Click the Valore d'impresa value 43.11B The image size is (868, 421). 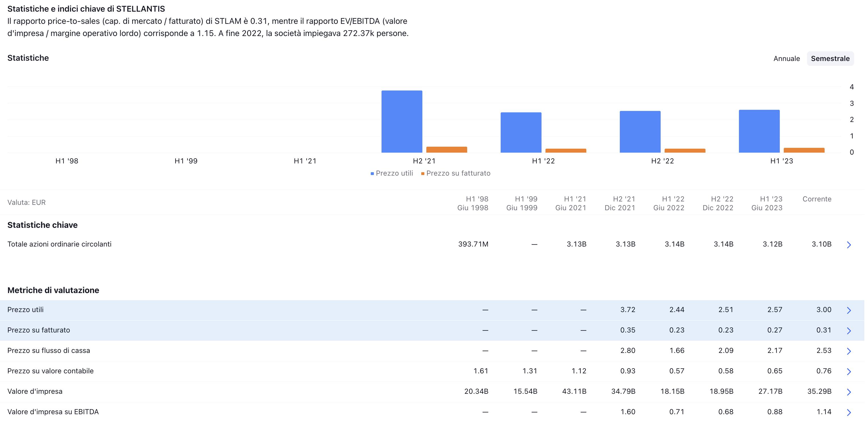(574, 391)
